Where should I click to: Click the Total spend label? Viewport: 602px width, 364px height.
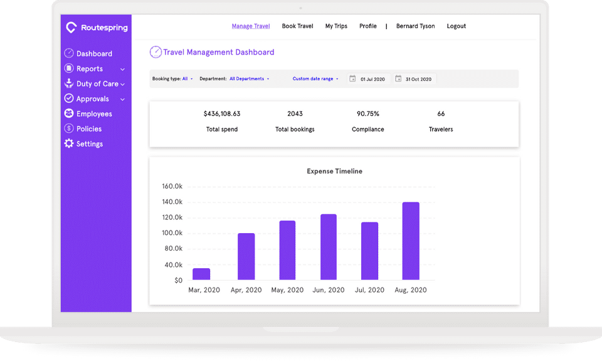click(222, 129)
